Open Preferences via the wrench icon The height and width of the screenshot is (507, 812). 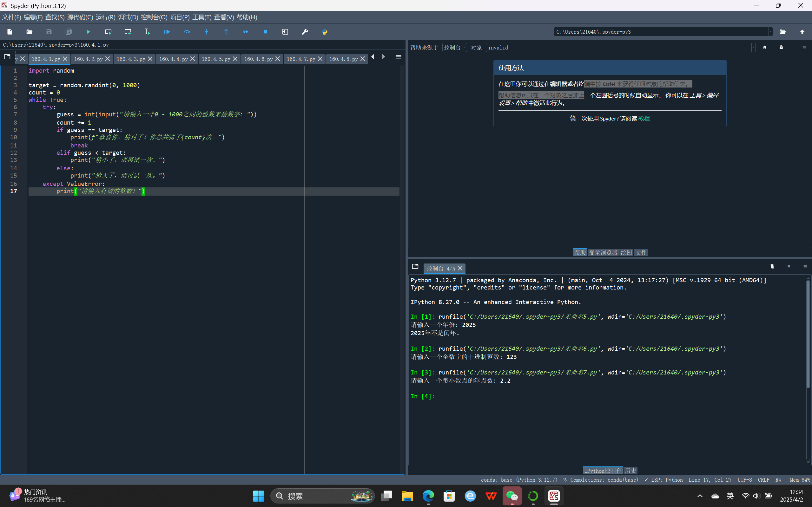(305, 32)
